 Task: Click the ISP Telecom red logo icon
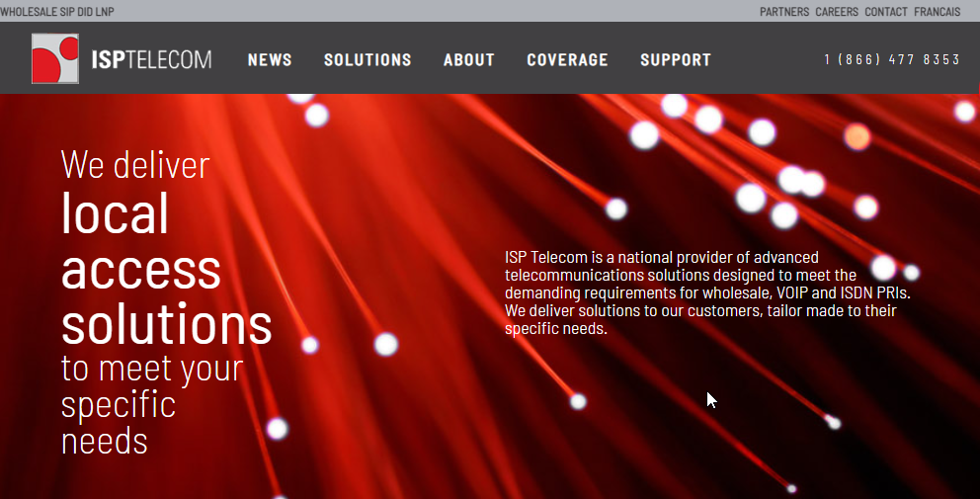point(55,58)
